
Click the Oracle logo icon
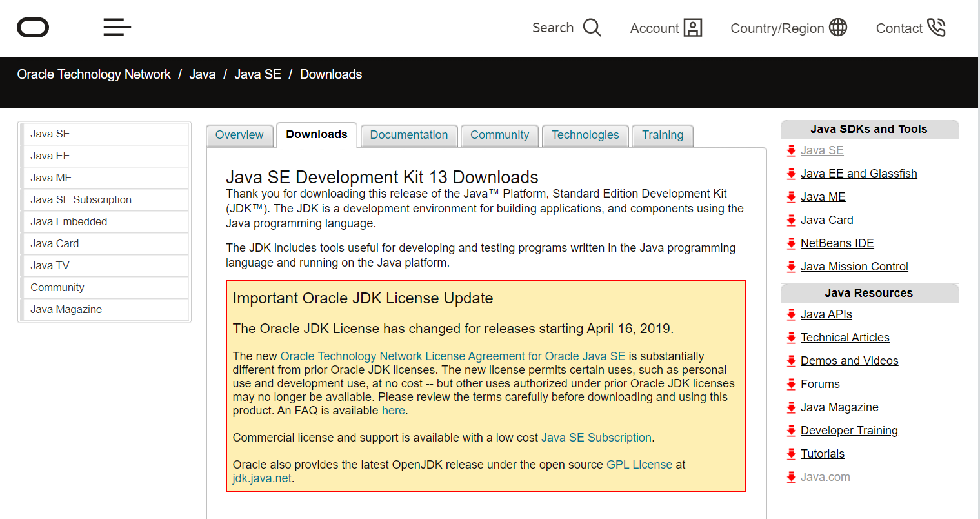[x=33, y=28]
